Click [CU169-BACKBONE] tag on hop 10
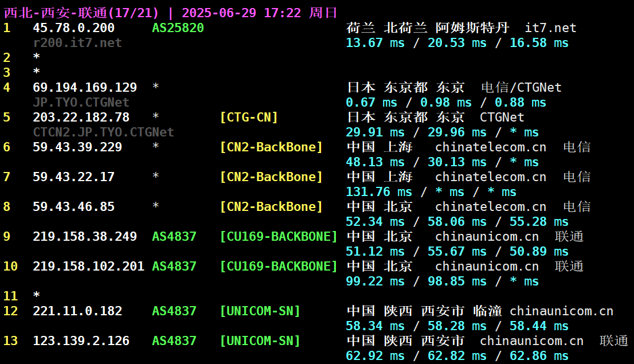Screen dimensions: 634x364 (278, 266)
